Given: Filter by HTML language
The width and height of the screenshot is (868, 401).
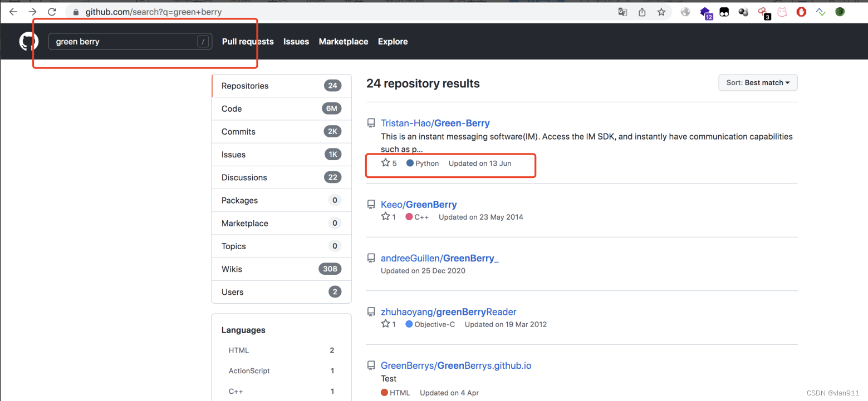Looking at the screenshot, I should click(281, 350).
